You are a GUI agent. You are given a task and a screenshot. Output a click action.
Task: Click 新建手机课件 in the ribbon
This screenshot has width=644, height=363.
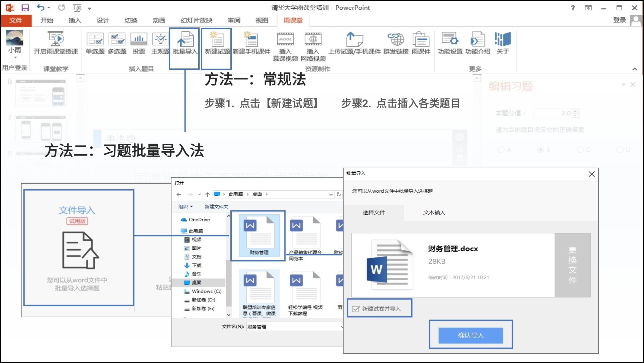[x=251, y=42]
